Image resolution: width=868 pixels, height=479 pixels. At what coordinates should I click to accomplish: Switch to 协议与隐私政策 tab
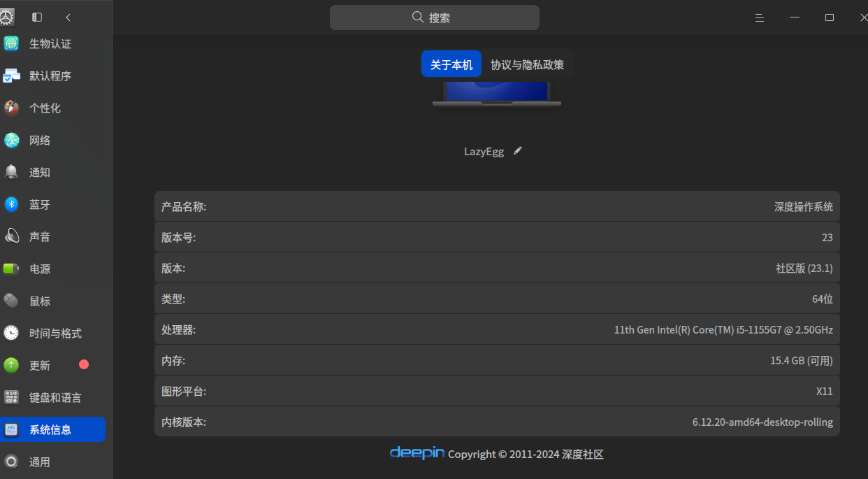pos(528,64)
